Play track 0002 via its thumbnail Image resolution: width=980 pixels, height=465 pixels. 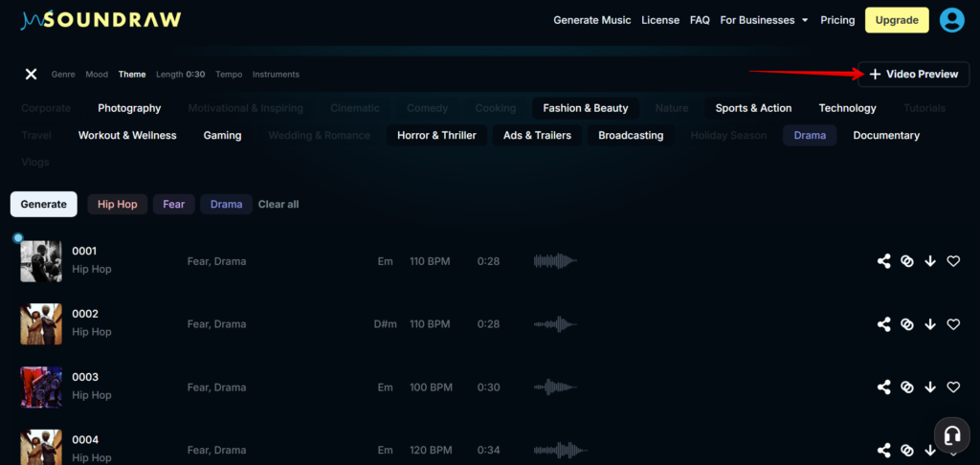[x=41, y=324]
